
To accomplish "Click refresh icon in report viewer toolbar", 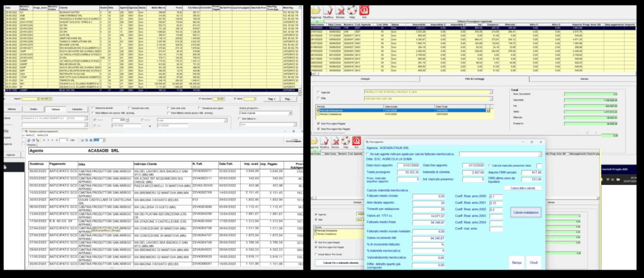I will point(86,140).
